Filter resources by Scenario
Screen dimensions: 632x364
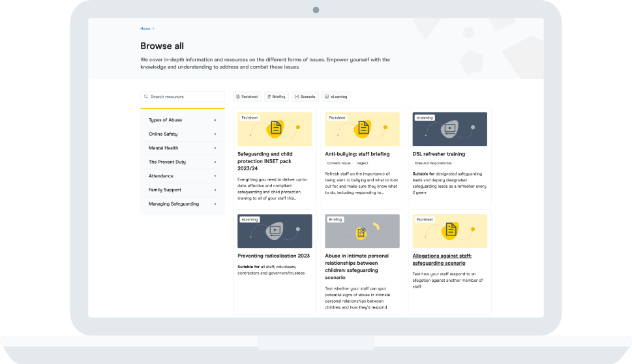pos(305,97)
